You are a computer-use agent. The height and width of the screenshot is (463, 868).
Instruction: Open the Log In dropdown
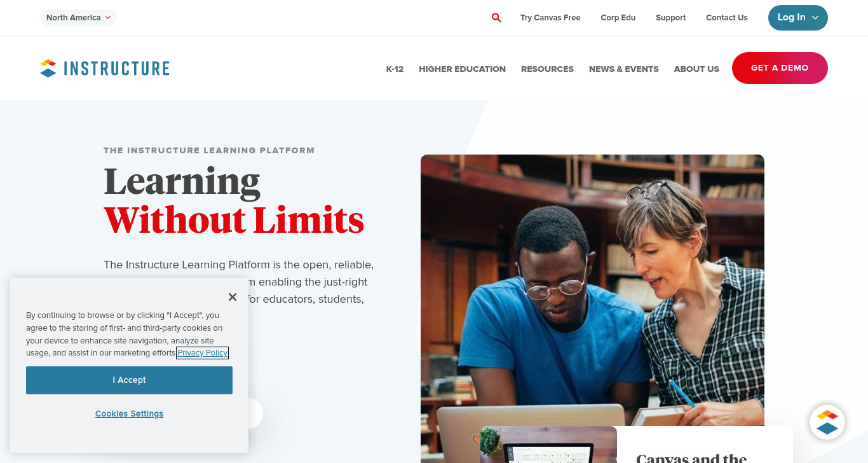797,18
